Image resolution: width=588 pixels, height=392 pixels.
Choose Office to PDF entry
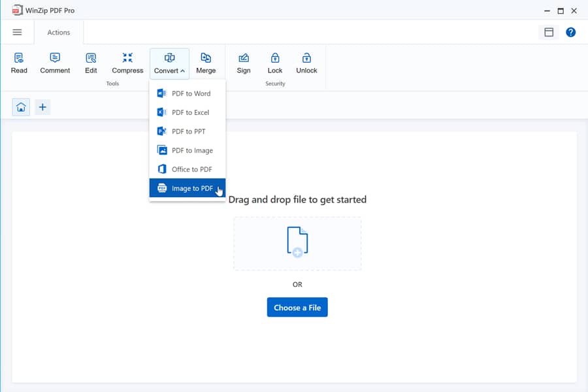(188, 169)
